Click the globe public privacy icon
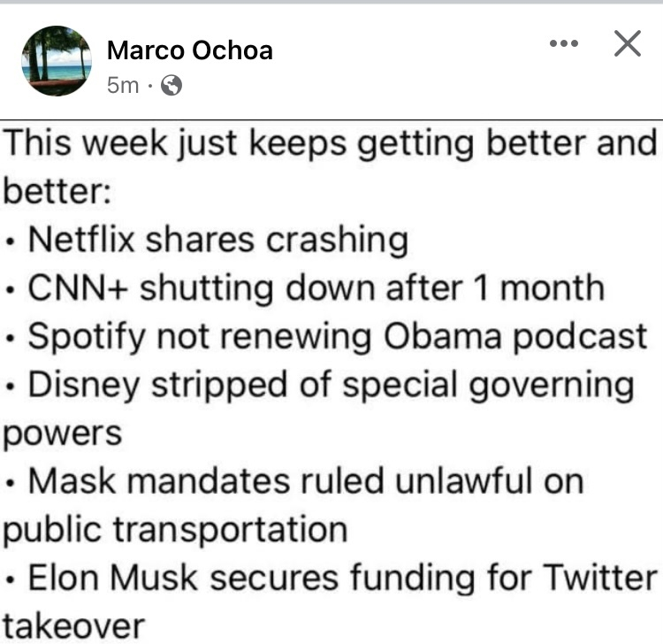The image size is (663, 644). click(x=171, y=86)
